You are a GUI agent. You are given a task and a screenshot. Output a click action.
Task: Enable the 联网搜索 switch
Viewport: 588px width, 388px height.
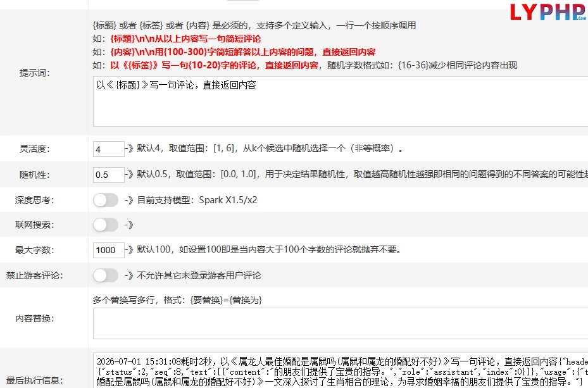pos(106,225)
